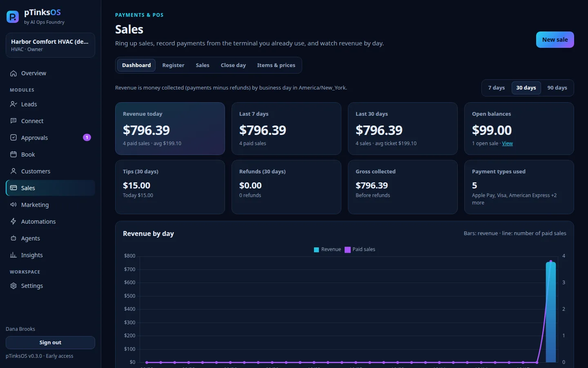Screen dimensions: 588x368
Task: Toggle Revenue series in chart legend
Action: pos(327,249)
